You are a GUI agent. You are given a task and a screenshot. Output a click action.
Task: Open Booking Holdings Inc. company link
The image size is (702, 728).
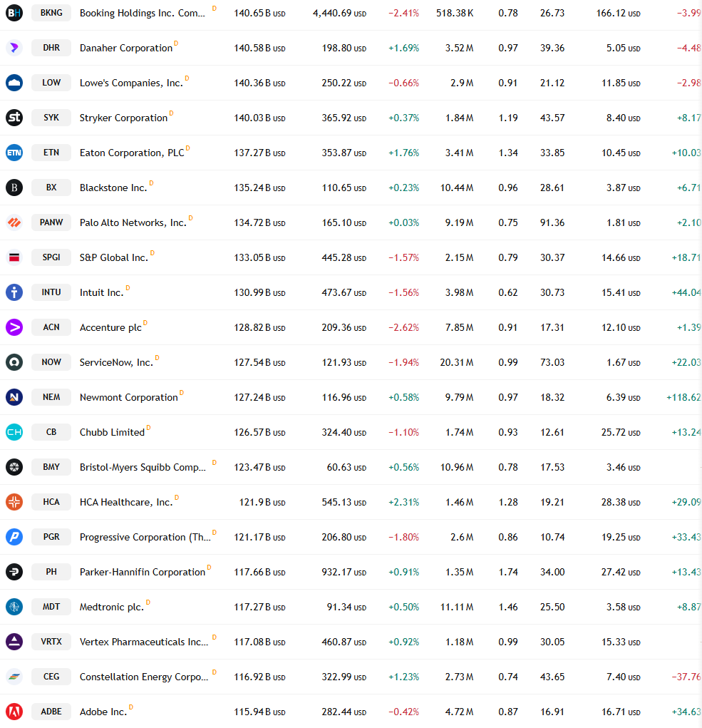coord(143,13)
